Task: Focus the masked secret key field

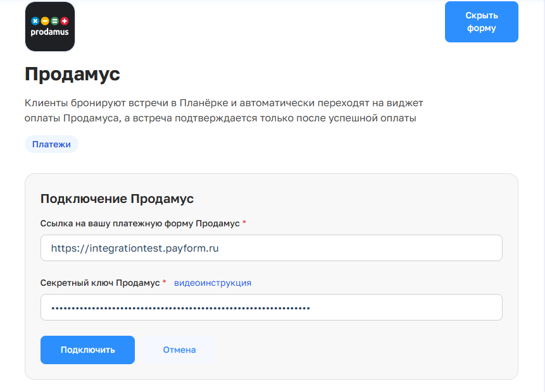Action: [x=271, y=308]
